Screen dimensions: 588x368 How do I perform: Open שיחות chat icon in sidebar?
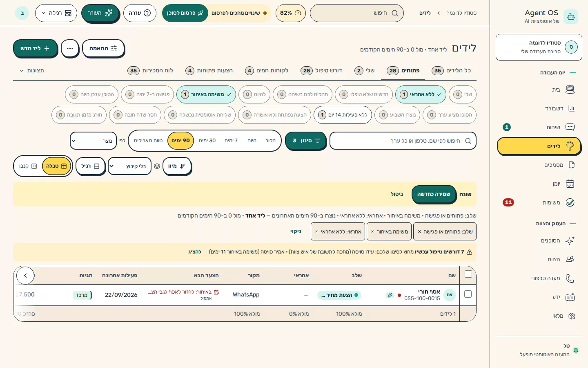tap(570, 127)
